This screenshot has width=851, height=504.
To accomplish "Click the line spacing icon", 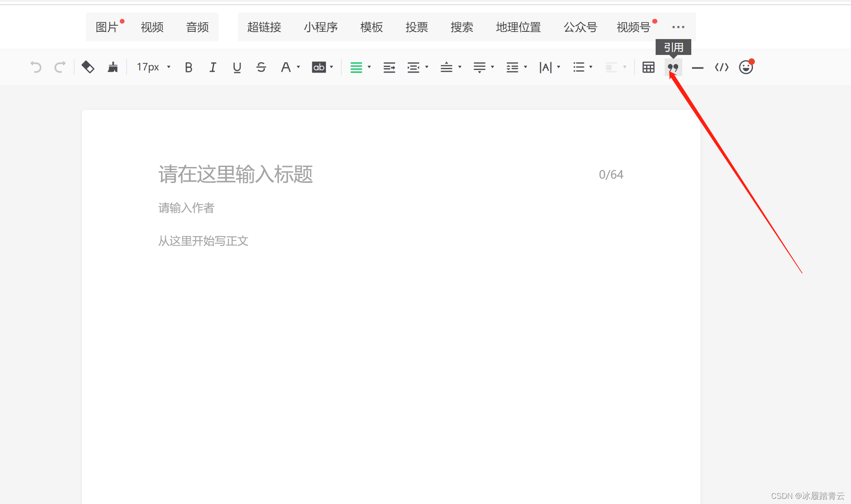I will (512, 67).
